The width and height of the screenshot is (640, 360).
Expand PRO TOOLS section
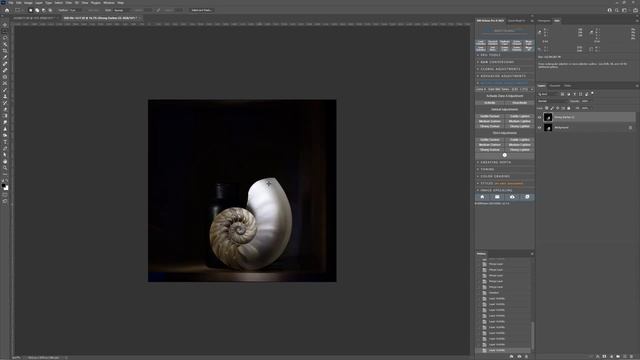[504, 55]
